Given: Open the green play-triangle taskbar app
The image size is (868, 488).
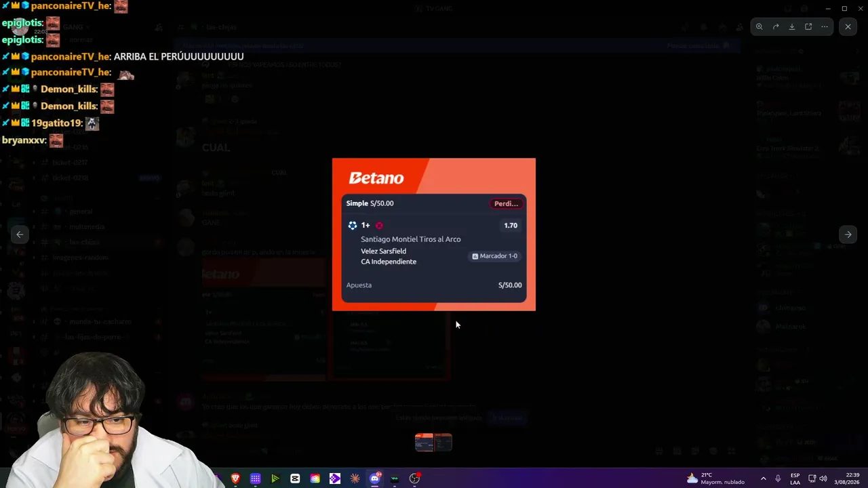Looking at the screenshot, I should 275,479.
